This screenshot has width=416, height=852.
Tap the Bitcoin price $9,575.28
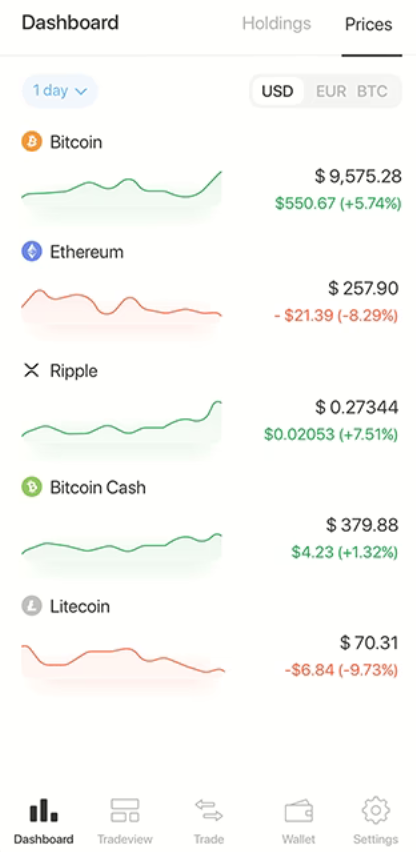(x=358, y=176)
